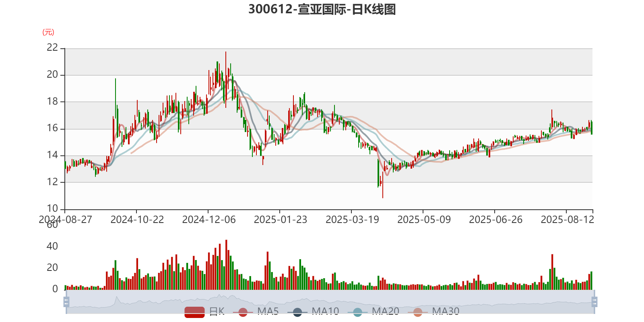Image resolution: width=644 pixels, height=322 pixels.
Task: Click the price axis label 16
Action: [x=52, y=128]
